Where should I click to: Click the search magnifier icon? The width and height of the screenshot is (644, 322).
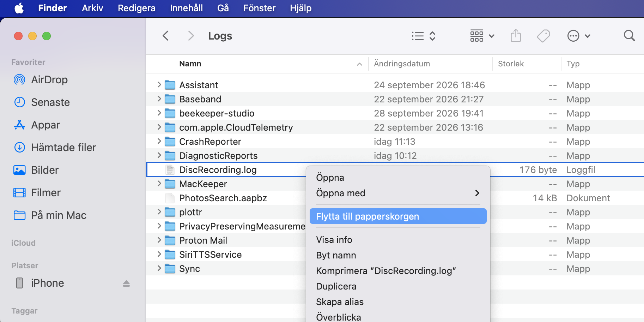point(629,36)
